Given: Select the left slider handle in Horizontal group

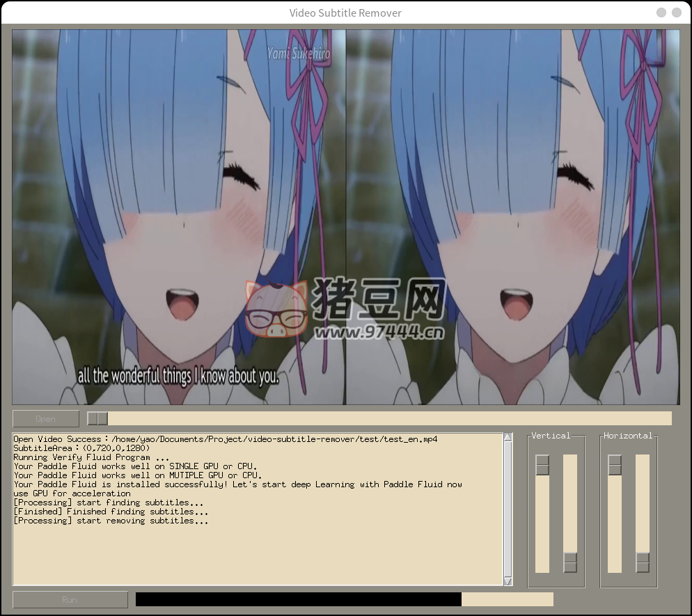Looking at the screenshot, I should coord(615,465).
